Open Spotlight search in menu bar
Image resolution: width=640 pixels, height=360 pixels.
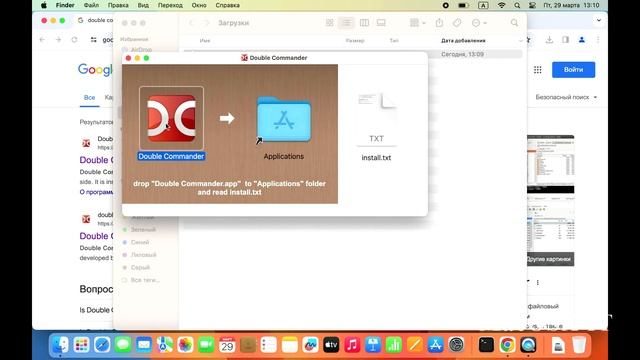pyautogui.click(x=517, y=5)
